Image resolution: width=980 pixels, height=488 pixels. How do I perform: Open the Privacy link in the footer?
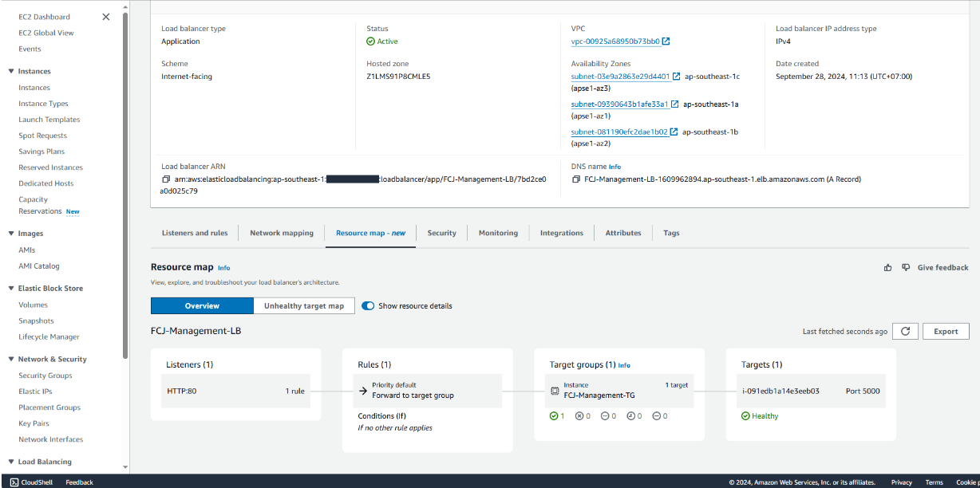pos(902,482)
